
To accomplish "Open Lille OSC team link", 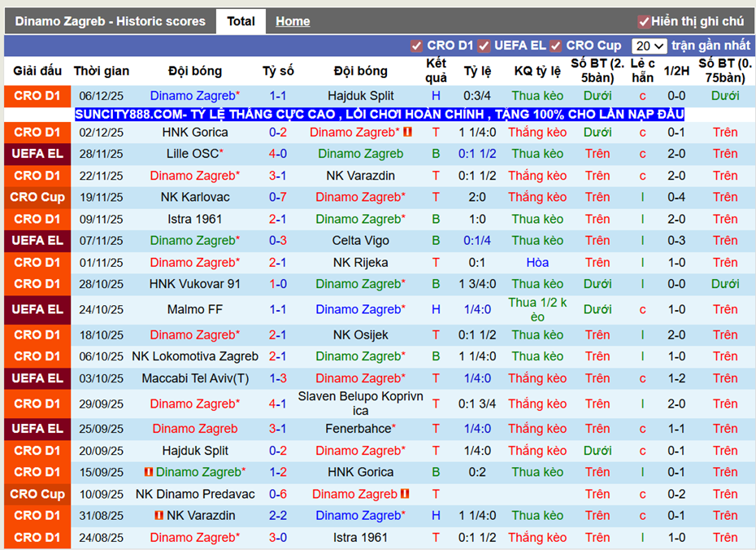I will click(192, 154).
